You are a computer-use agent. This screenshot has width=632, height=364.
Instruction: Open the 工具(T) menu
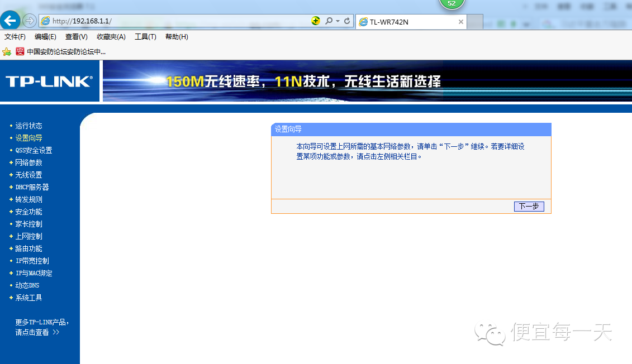pyautogui.click(x=145, y=37)
